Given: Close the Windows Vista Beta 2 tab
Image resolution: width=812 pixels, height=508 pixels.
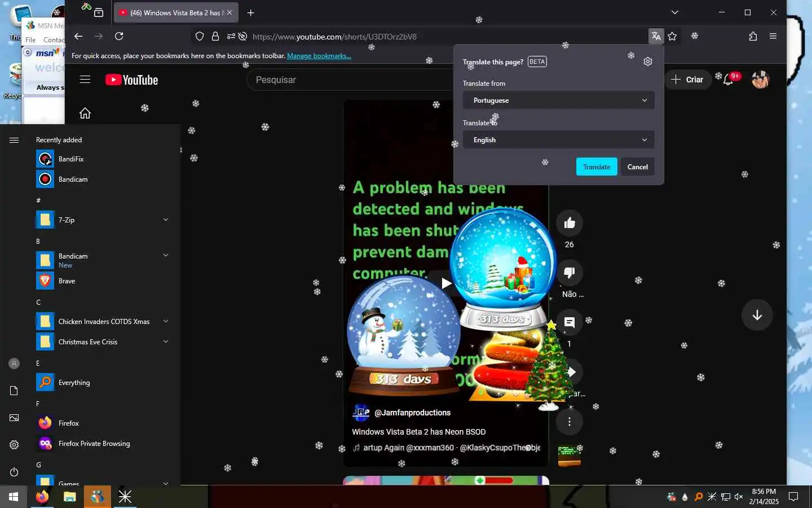Looking at the screenshot, I should click(x=230, y=12).
